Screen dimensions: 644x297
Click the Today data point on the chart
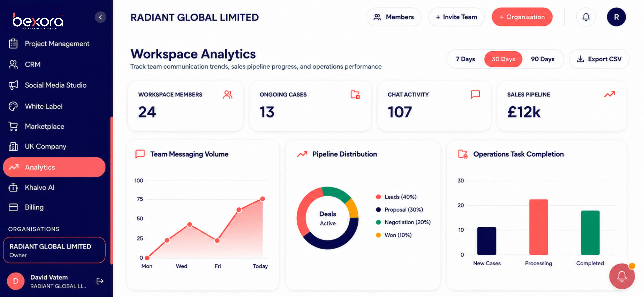(262, 199)
